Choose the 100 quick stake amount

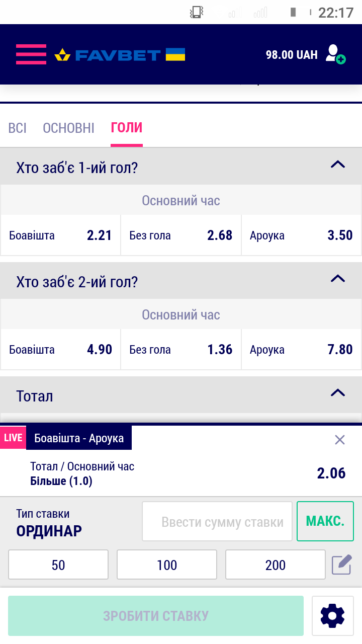pyautogui.click(x=167, y=565)
